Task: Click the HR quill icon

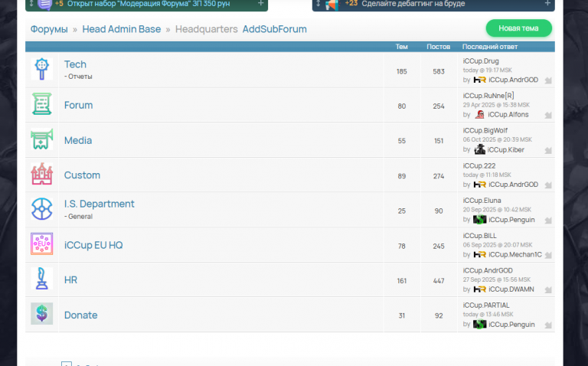Action: click(41, 279)
